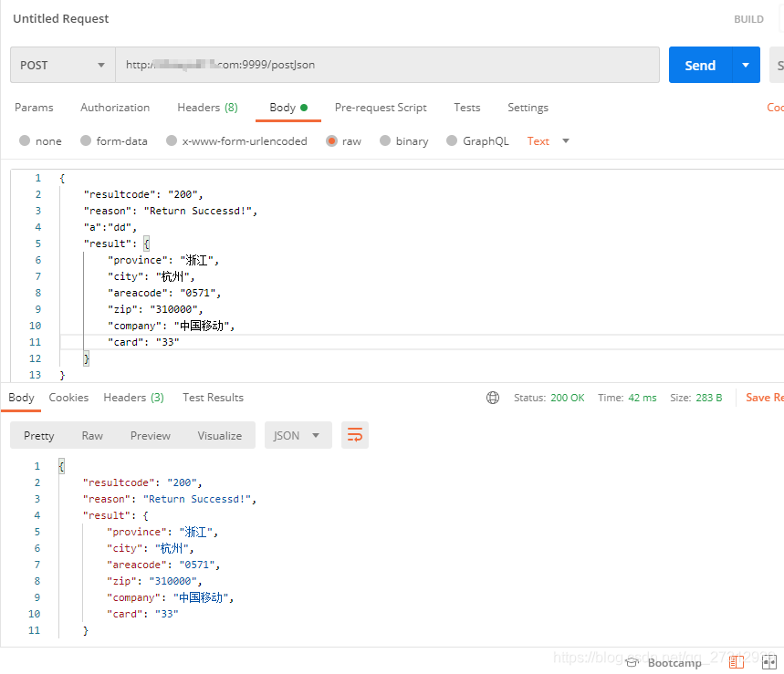Open the JSON response format dropdown
The width and height of the screenshot is (784, 674).
tap(298, 436)
